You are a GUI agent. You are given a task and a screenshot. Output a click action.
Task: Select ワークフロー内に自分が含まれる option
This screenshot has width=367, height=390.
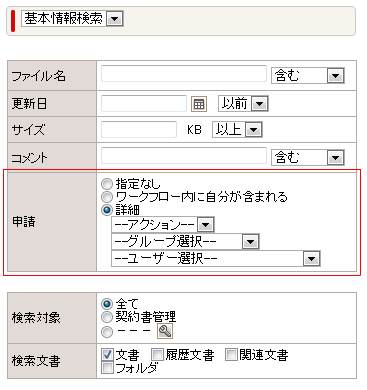(x=107, y=197)
